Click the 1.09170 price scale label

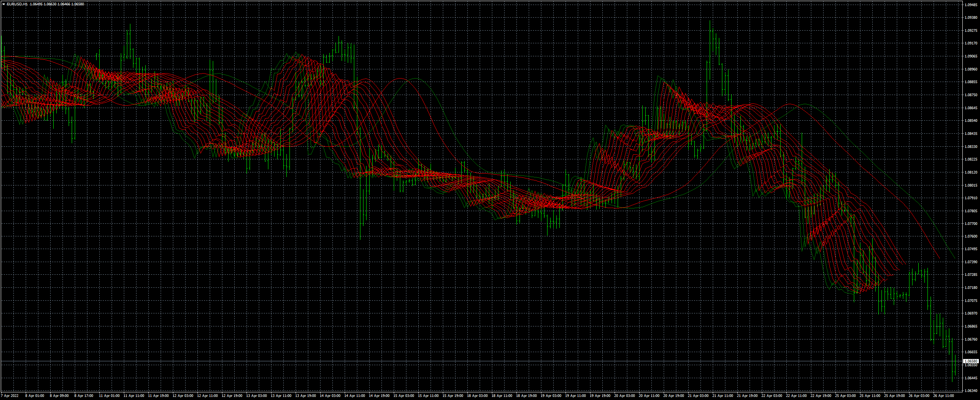[x=971, y=43]
